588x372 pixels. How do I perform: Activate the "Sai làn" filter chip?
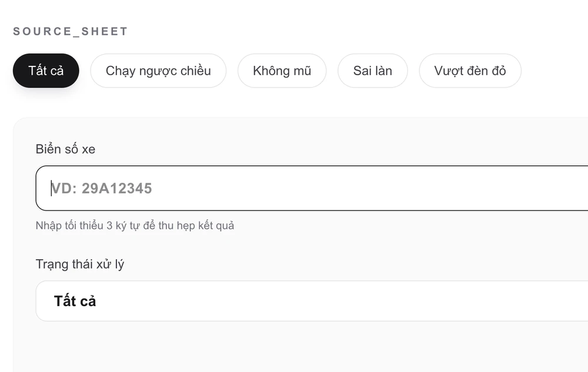click(372, 71)
